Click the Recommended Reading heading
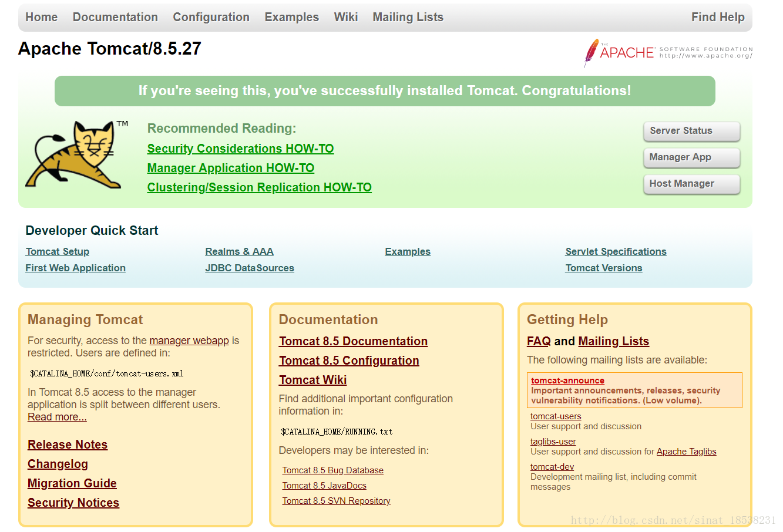The image size is (783, 532). point(221,128)
